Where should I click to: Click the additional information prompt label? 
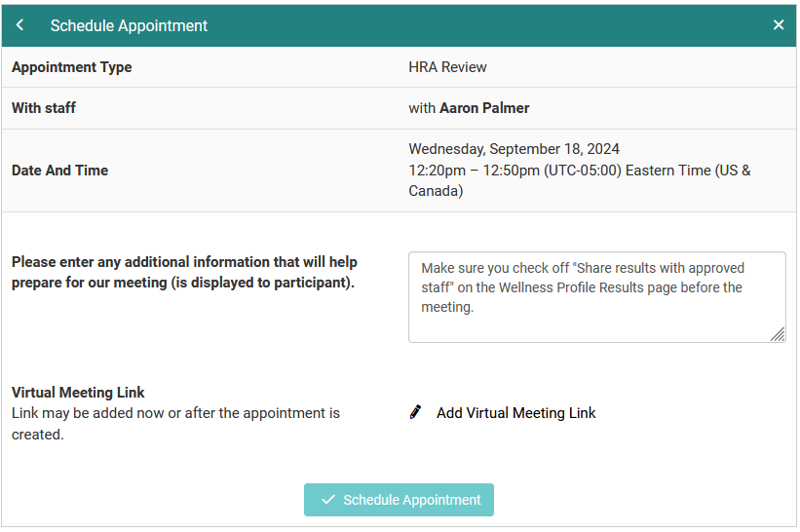(x=184, y=273)
